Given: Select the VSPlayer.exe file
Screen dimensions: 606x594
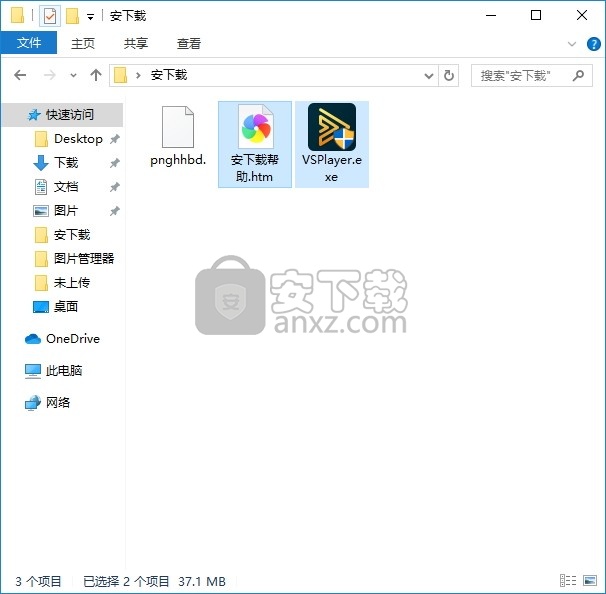Looking at the screenshot, I should coord(332,145).
